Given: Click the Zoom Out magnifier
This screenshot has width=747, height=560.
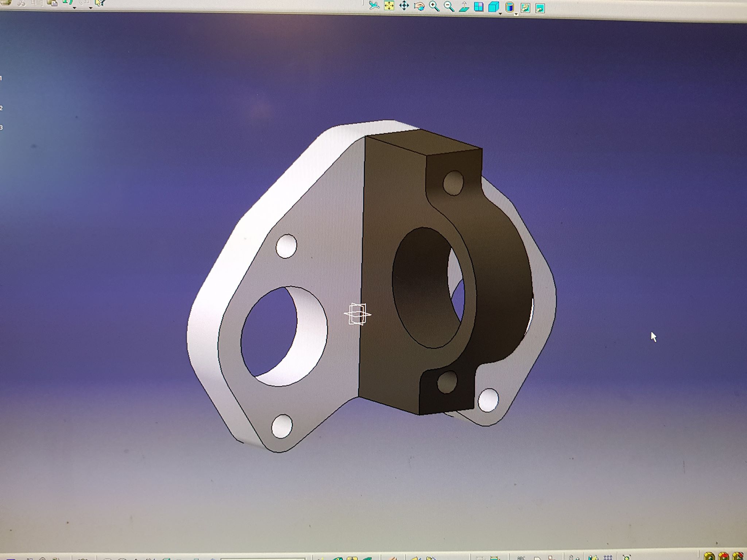Looking at the screenshot, I should (449, 7).
